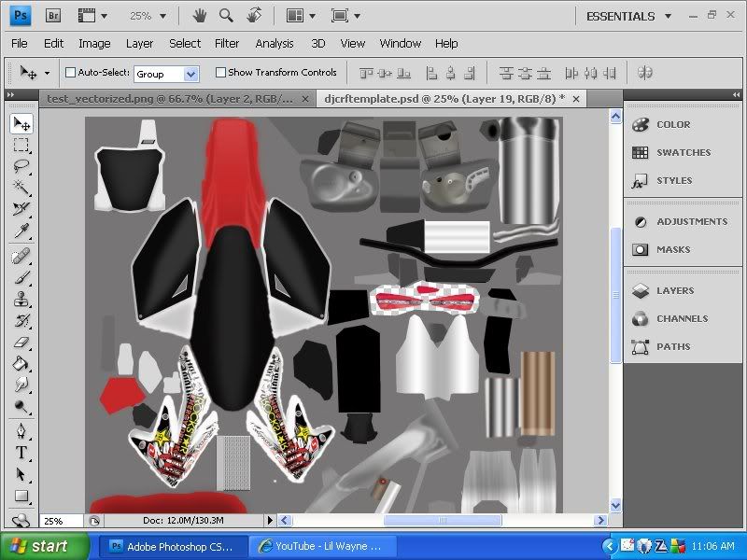This screenshot has height=560, width=747.
Task: Click the Hand tool in the application bar
Action: [199, 16]
